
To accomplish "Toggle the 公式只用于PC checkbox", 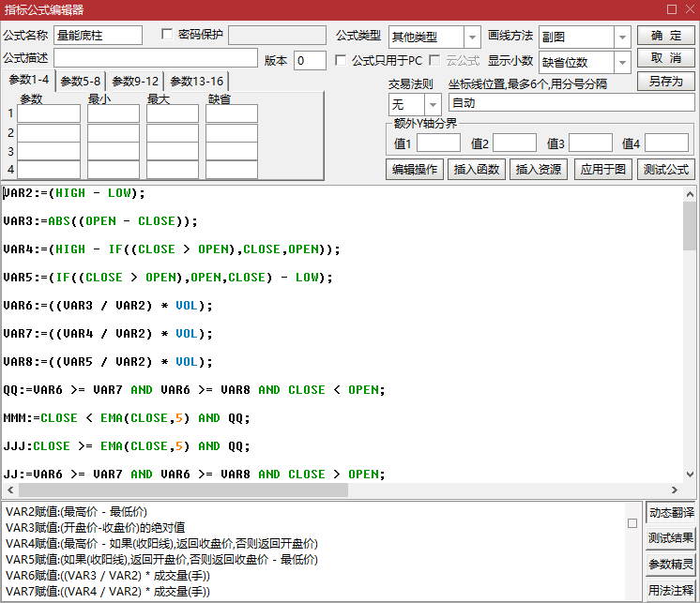I will tap(341, 60).
